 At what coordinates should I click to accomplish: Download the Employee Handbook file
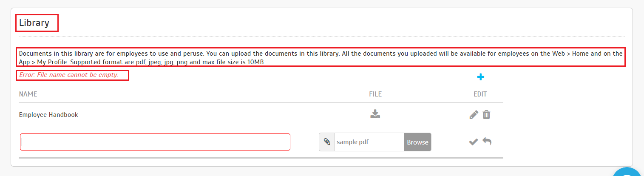[x=375, y=114]
